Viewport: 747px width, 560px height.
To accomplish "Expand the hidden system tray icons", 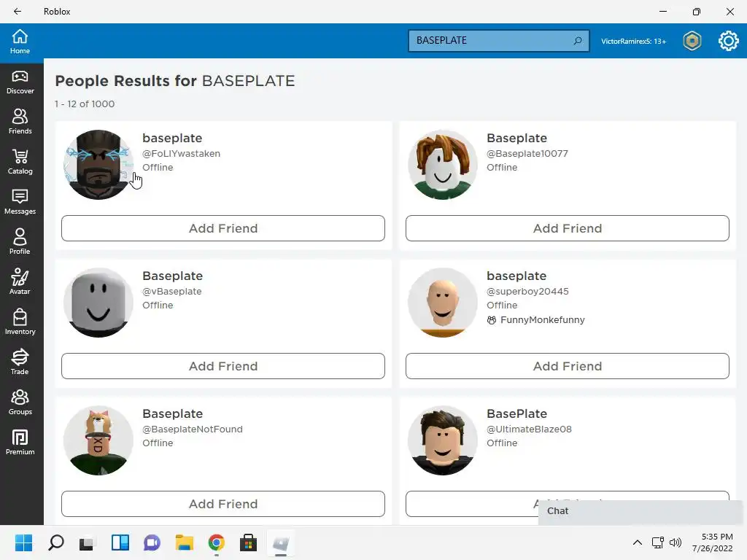I will click(x=637, y=542).
